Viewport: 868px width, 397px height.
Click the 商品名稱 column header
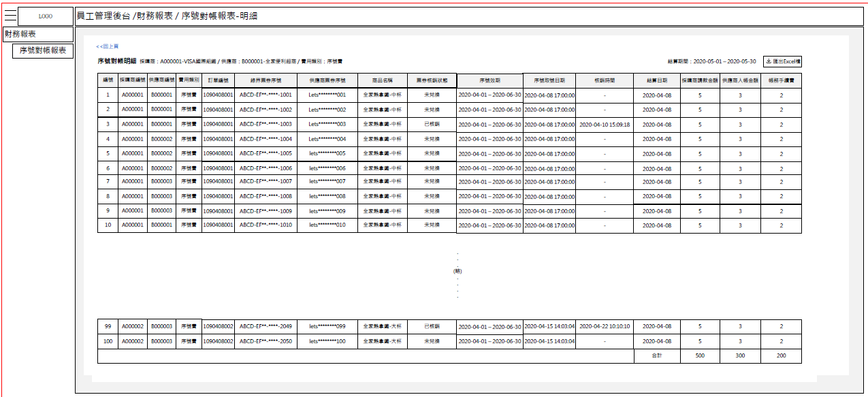383,80
